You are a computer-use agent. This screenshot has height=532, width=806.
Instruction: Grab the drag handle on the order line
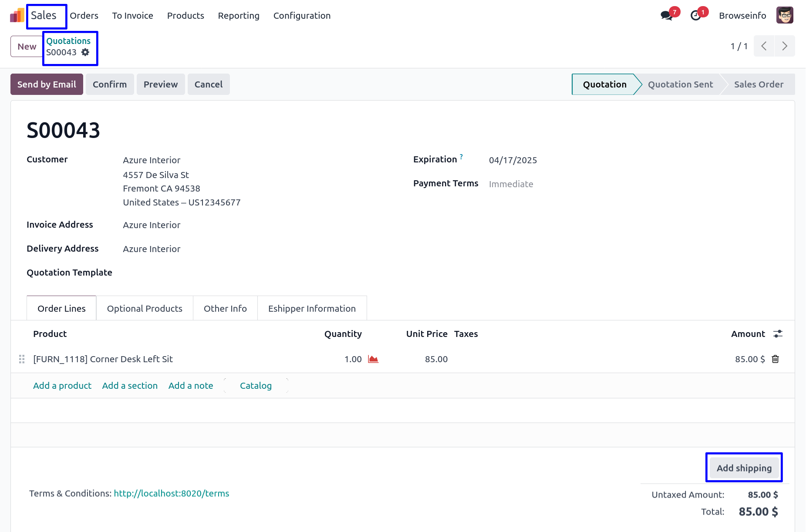click(x=22, y=359)
